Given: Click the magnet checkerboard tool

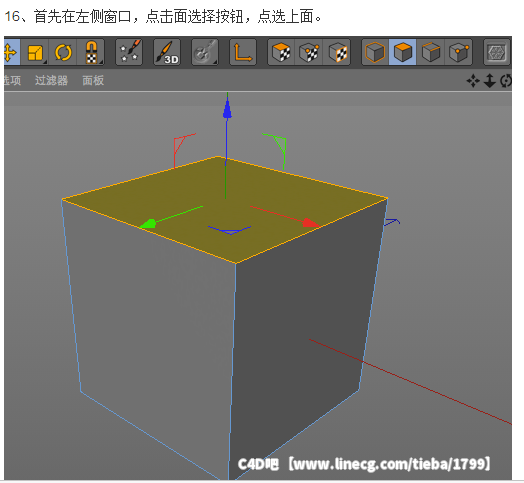Looking at the screenshot, I should tap(91, 52).
